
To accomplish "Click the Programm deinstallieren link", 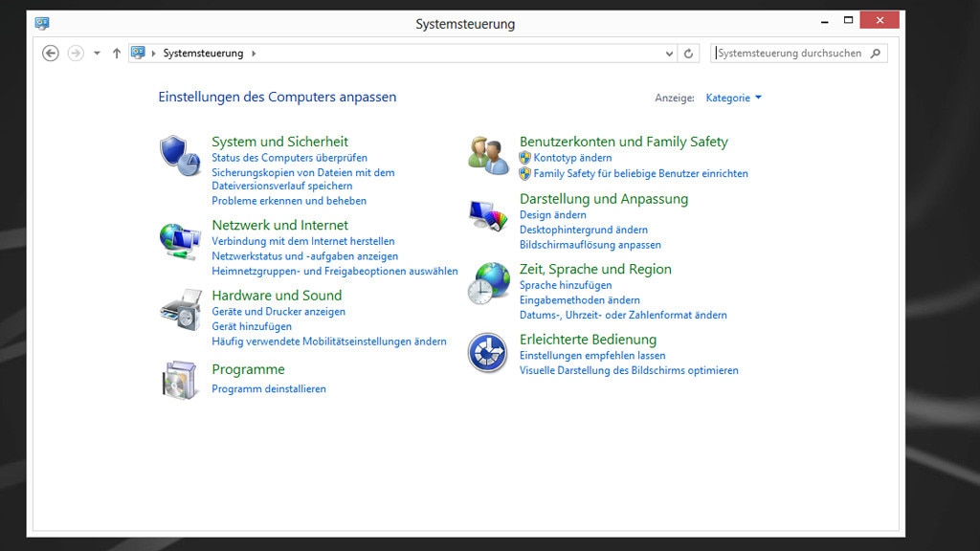I will coord(269,388).
